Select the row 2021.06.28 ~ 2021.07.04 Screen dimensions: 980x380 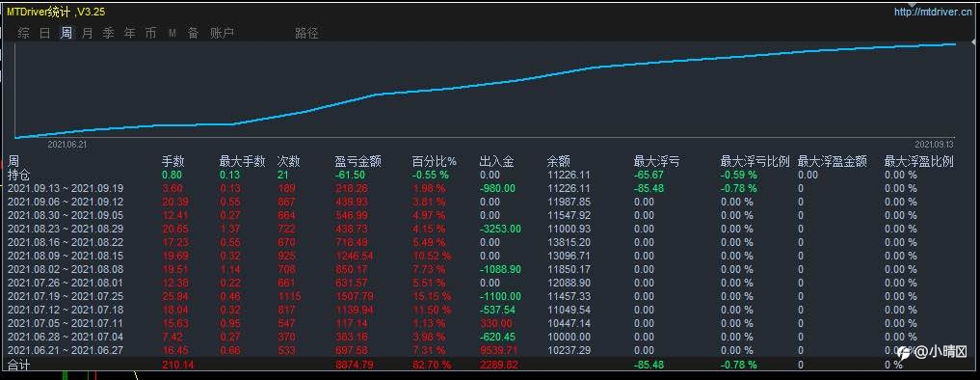pyautogui.click(x=490, y=337)
